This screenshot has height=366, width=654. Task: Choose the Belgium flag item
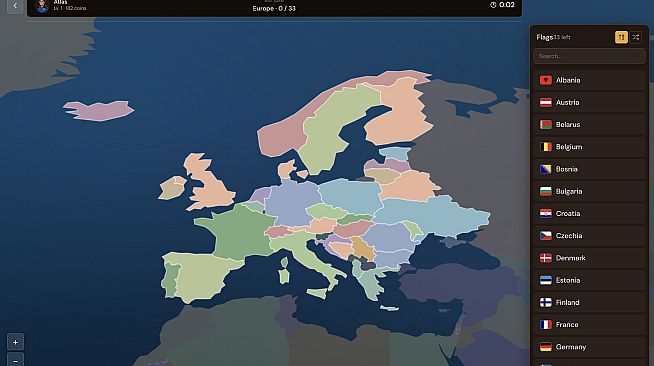coord(589,147)
